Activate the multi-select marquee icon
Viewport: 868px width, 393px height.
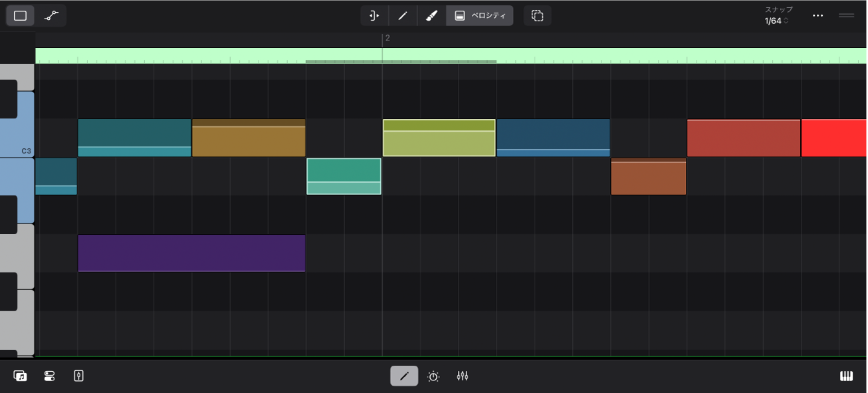pos(537,15)
